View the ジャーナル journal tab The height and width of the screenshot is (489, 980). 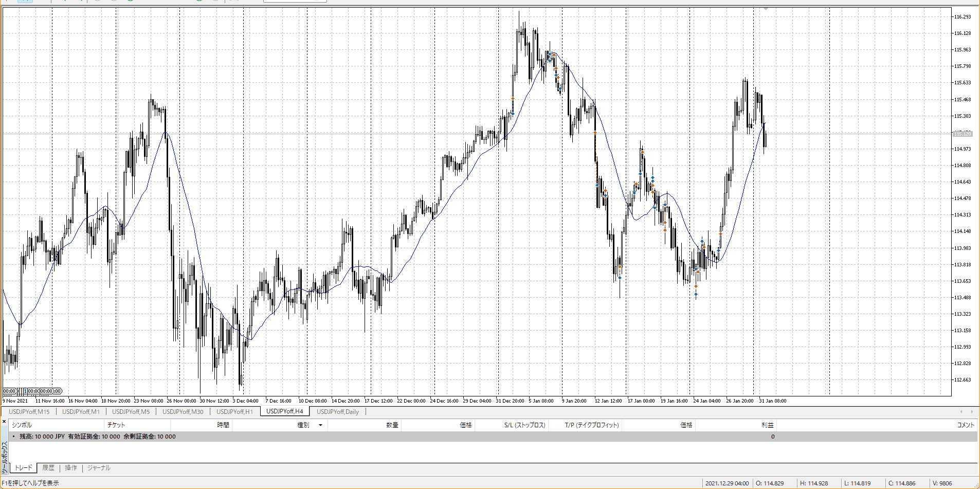pyautogui.click(x=99, y=468)
